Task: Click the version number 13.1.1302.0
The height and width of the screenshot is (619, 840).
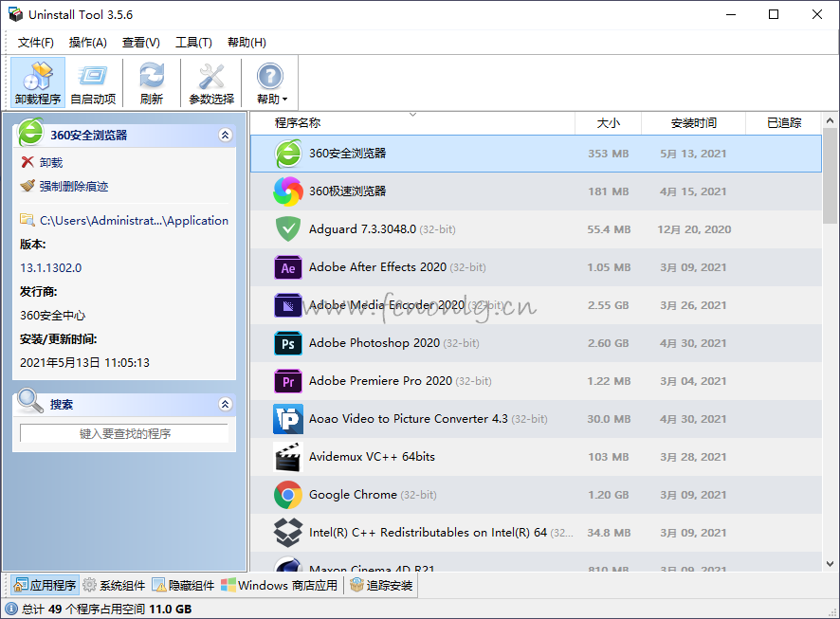Action: click(x=51, y=267)
